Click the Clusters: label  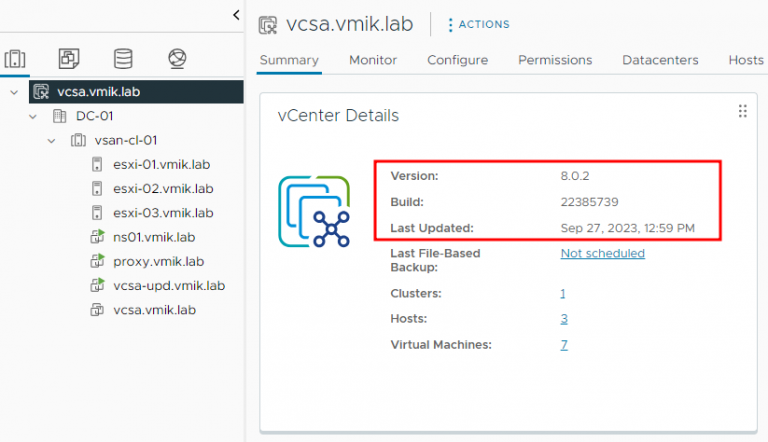[x=416, y=294]
